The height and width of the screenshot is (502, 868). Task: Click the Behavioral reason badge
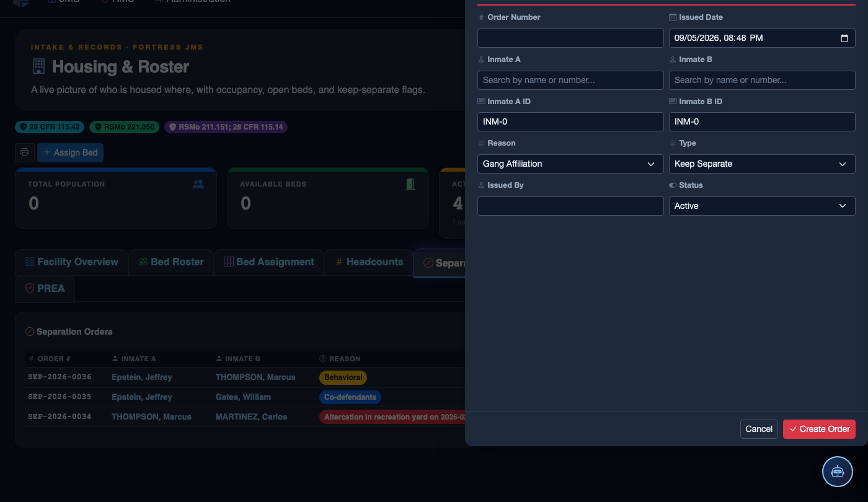[343, 377]
